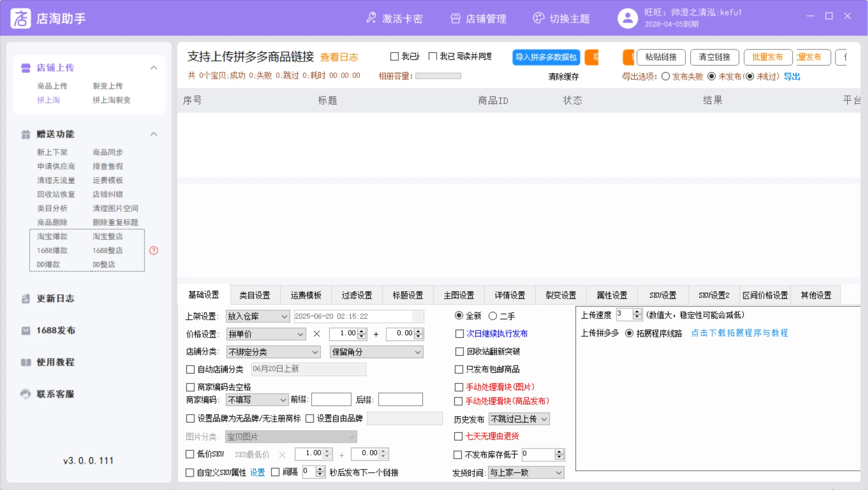
Task: Click the red question mark help icon
Action: click(x=154, y=251)
